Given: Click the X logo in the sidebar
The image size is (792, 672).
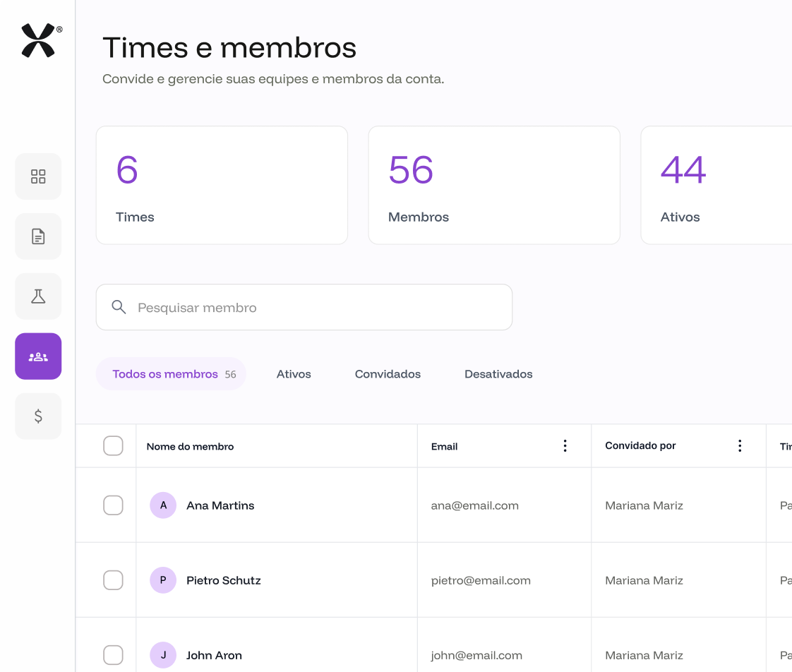Looking at the screenshot, I should pyautogui.click(x=38, y=40).
